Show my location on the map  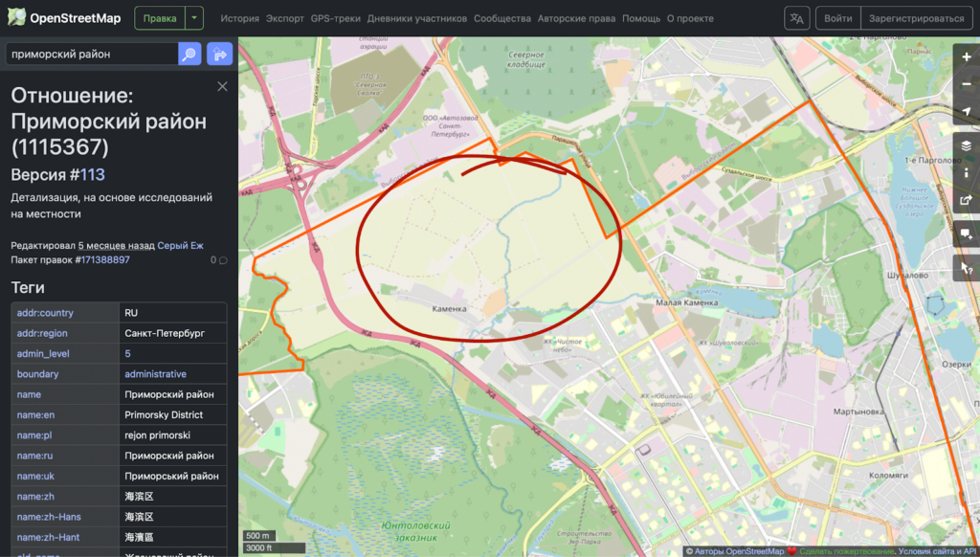[x=967, y=113]
